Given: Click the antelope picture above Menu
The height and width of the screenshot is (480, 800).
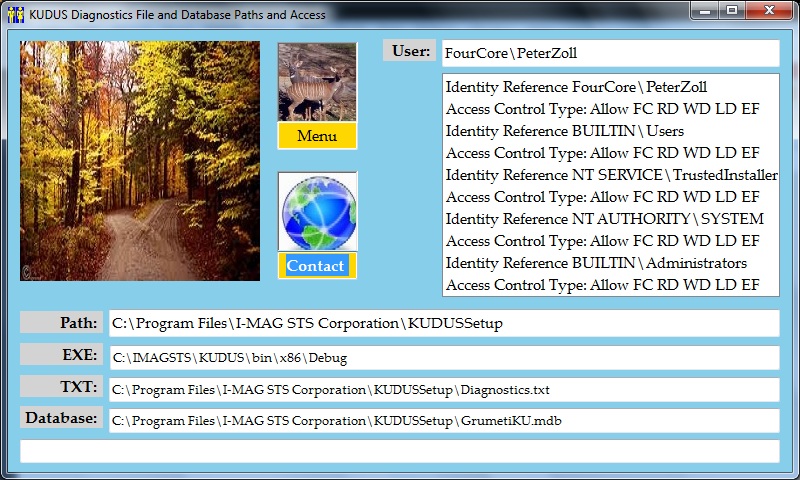Looking at the screenshot, I should [x=317, y=82].
